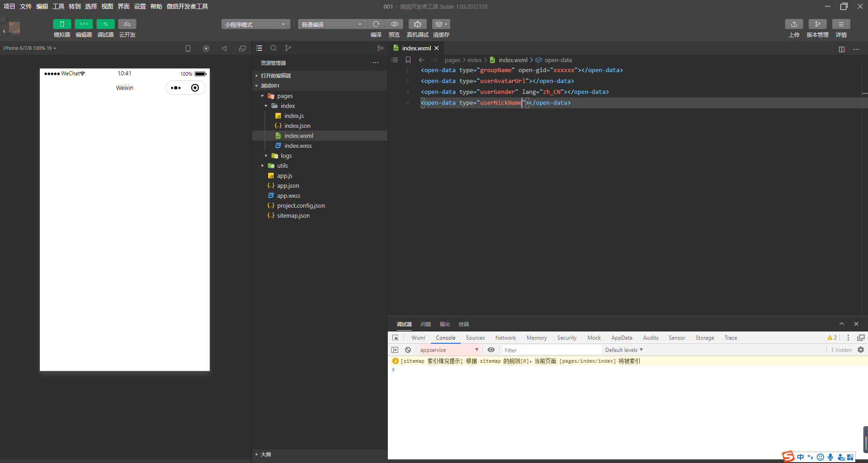Open console settings gear icon
Screen dimensions: 868x463
(x=861, y=350)
